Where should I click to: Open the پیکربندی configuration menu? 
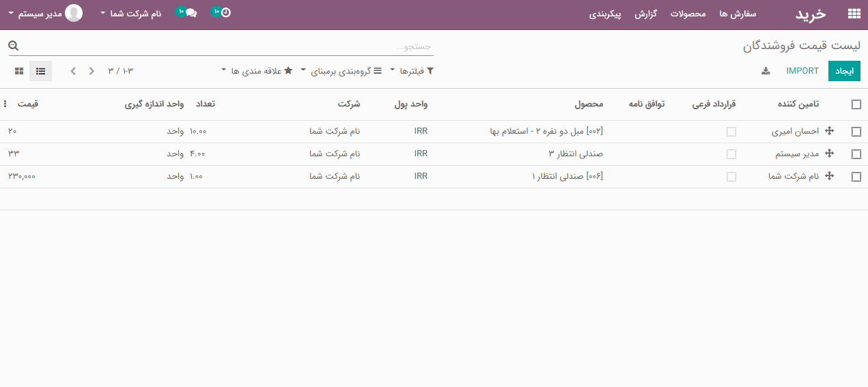[x=605, y=14]
